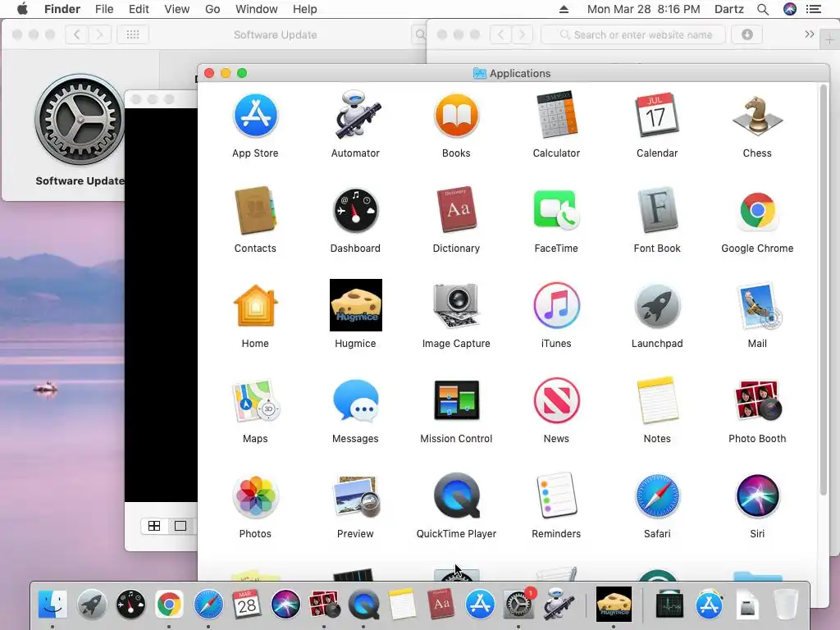
Task: Open the Finder menu
Action: pos(62,9)
